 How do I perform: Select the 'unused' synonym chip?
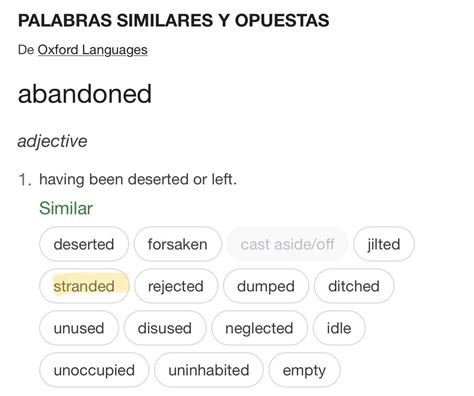pos(79,328)
